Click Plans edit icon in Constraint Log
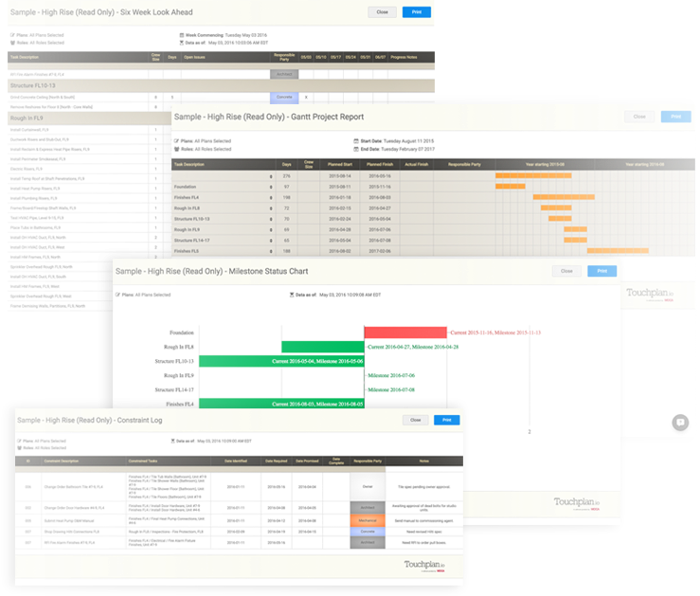 (19, 442)
